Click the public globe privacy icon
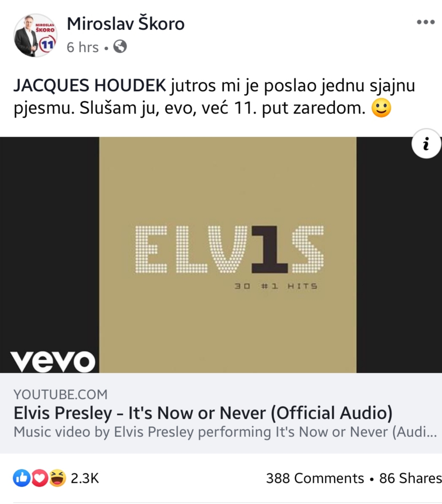442x504 pixels. [120, 47]
